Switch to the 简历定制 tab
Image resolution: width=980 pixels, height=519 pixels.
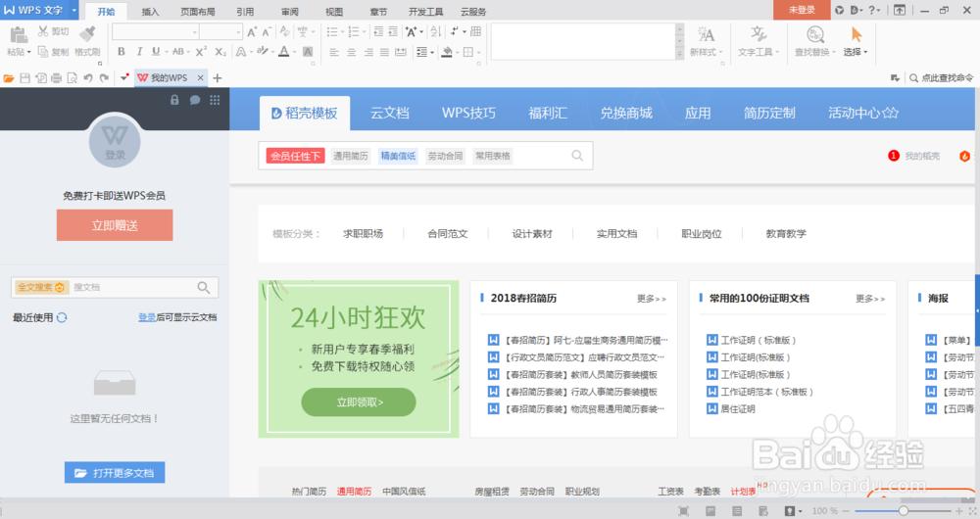769,113
